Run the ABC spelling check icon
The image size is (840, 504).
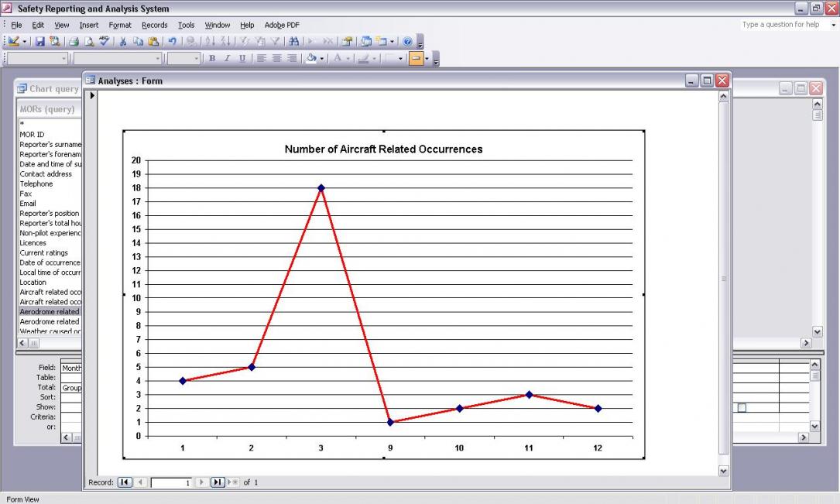pyautogui.click(x=104, y=41)
